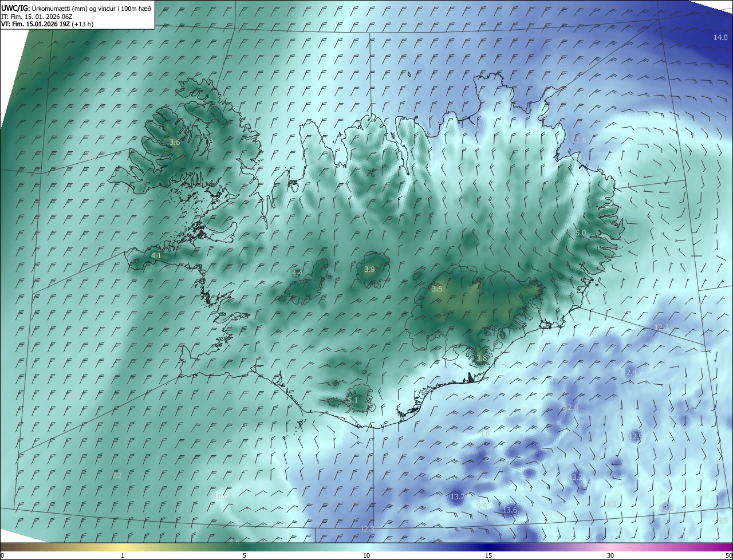733x560 pixels.
Task: Click the '50' tick on the color scale
Action: point(729,556)
